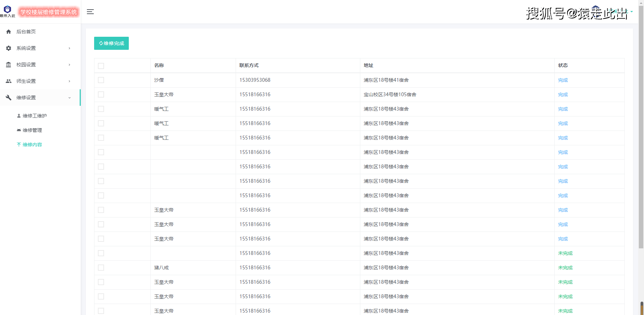Image resolution: width=644 pixels, height=315 pixels.
Task: Click the 联系方式 column header
Action: pos(249,65)
